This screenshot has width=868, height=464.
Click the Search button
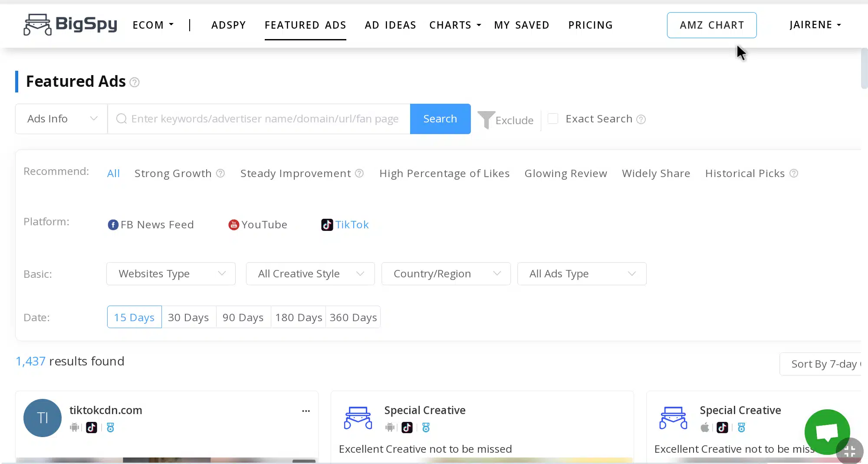click(440, 118)
